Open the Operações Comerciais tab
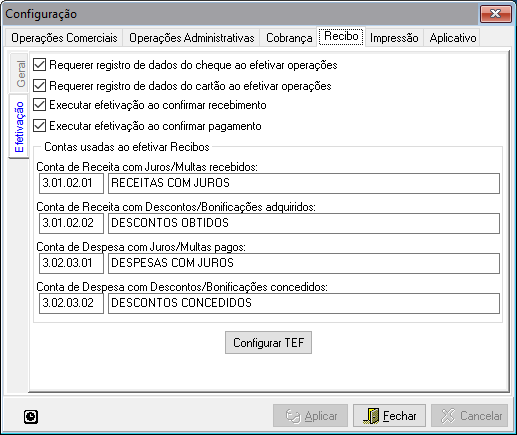This screenshot has width=517, height=435. pos(64,38)
